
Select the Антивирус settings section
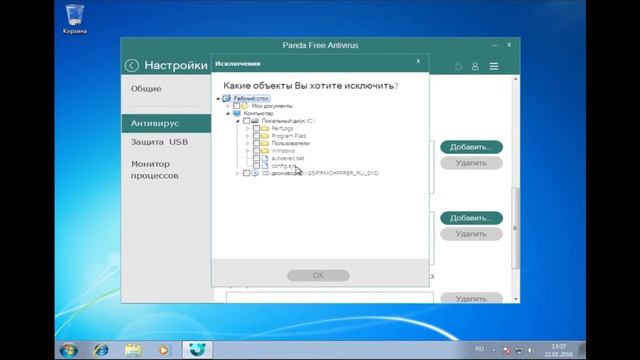coord(166,123)
